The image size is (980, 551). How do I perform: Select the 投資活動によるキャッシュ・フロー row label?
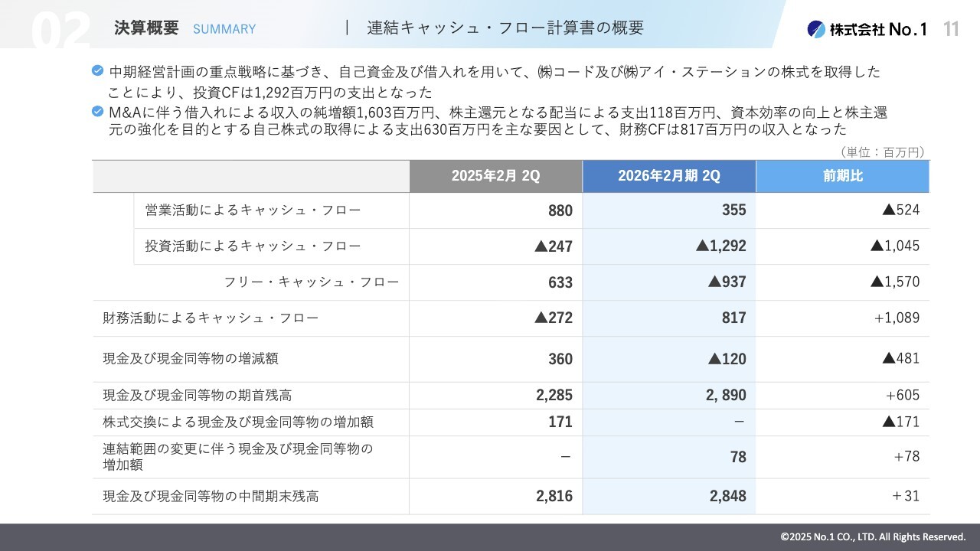(253, 246)
